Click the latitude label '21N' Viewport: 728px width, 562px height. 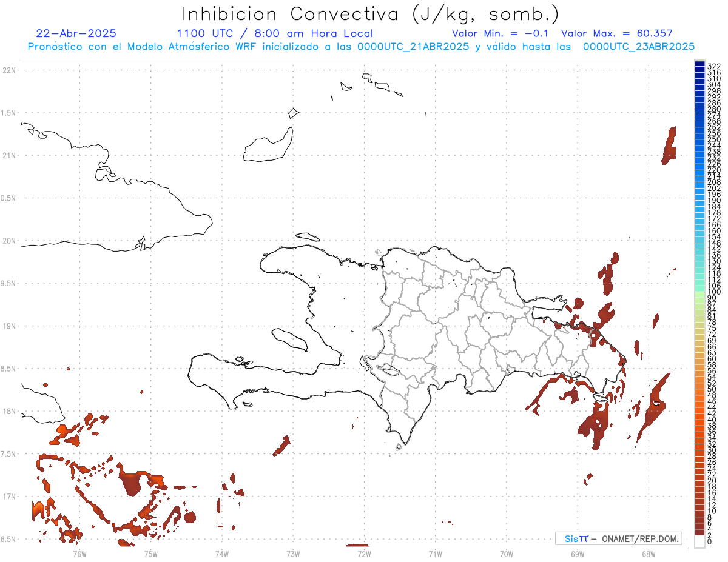tap(10, 156)
